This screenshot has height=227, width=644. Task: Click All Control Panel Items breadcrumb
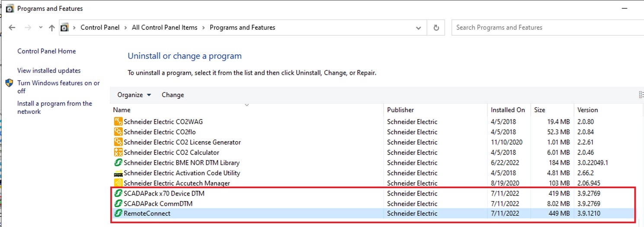coord(164,28)
